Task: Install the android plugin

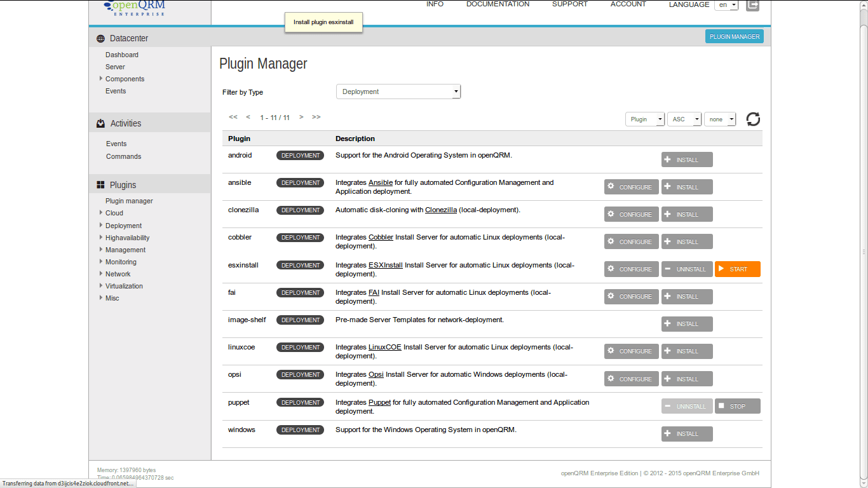Action: click(687, 159)
